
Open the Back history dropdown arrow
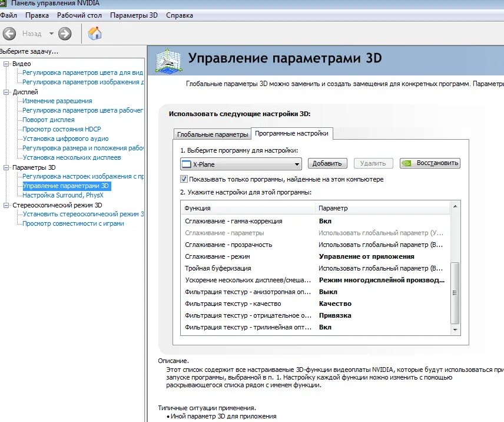[x=51, y=34]
